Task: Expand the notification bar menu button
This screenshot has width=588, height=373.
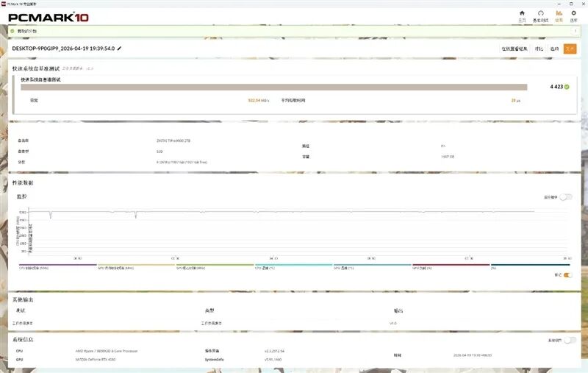Action: pos(576,31)
